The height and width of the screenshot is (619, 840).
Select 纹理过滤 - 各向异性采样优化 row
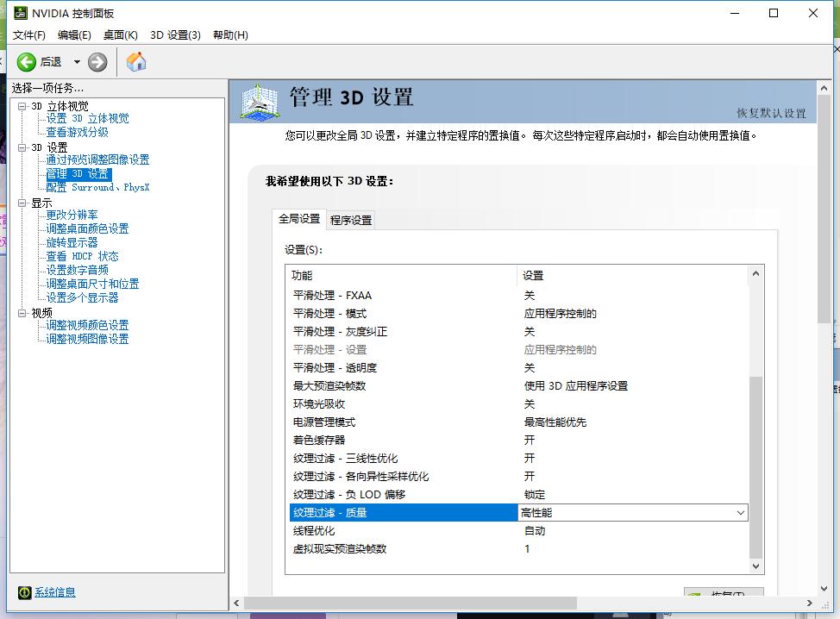tap(518, 477)
